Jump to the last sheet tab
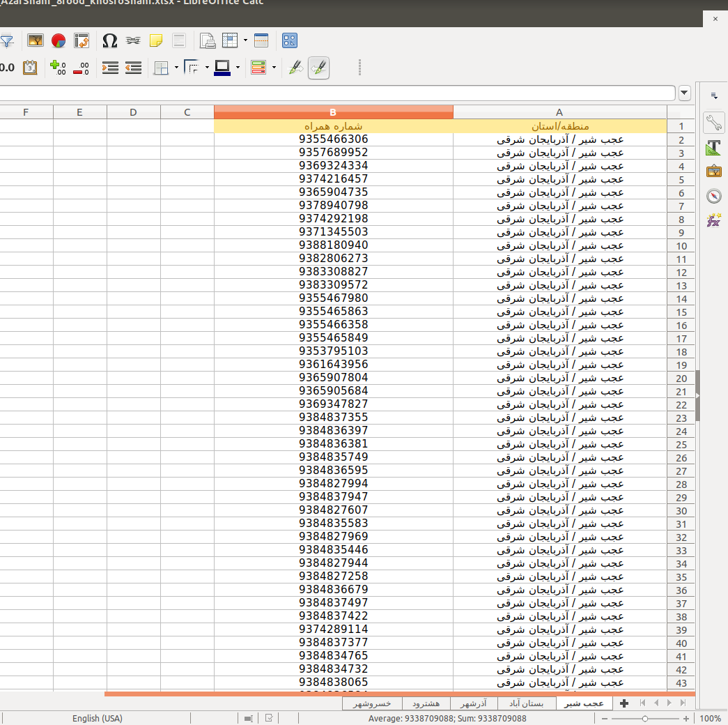728x725 pixels. (x=683, y=703)
